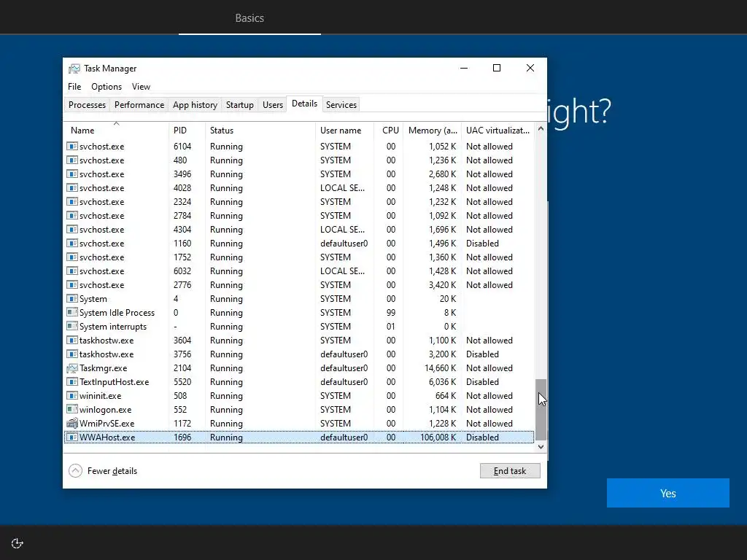Select the Details tab

pos(304,104)
